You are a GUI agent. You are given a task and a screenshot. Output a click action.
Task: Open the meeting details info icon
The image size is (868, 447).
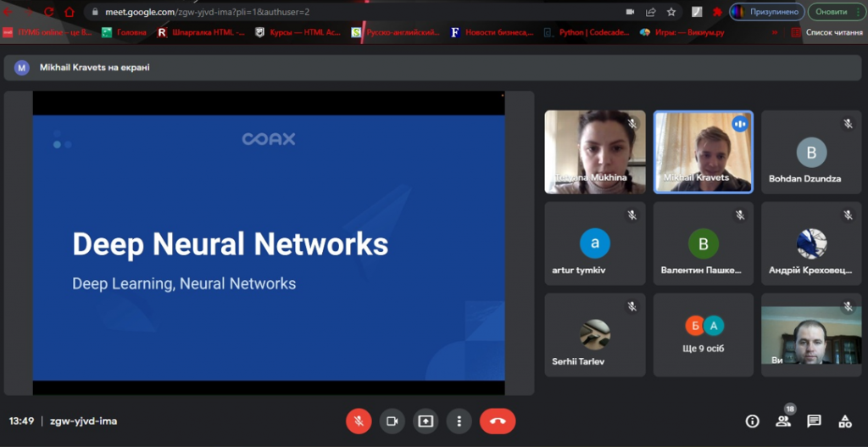point(752,421)
